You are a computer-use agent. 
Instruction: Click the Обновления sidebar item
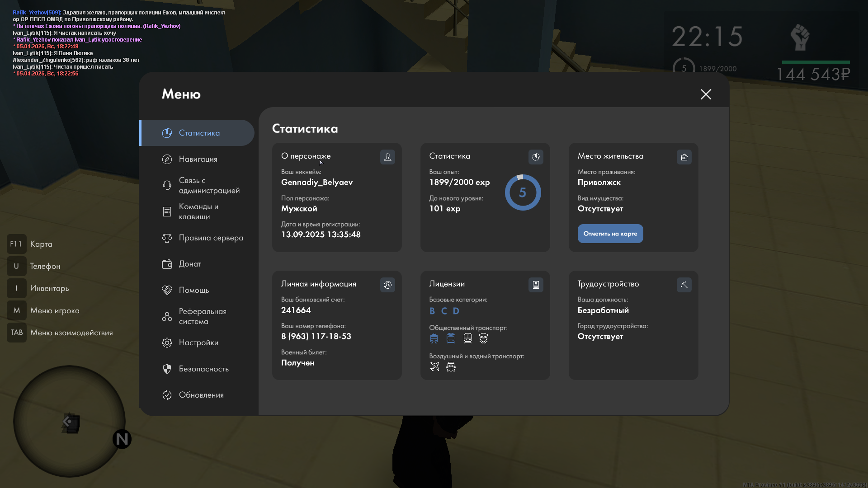tap(201, 395)
